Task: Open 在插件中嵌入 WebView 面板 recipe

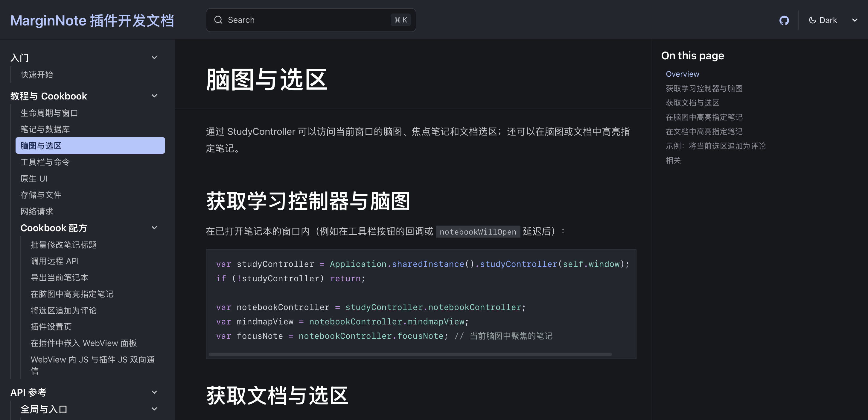Action: point(83,343)
